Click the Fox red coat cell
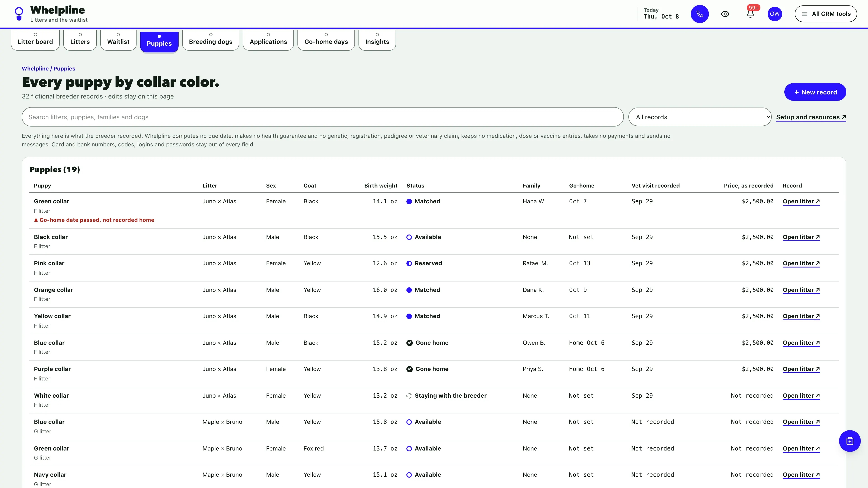This screenshot has width=868, height=488. click(x=313, y=449)
